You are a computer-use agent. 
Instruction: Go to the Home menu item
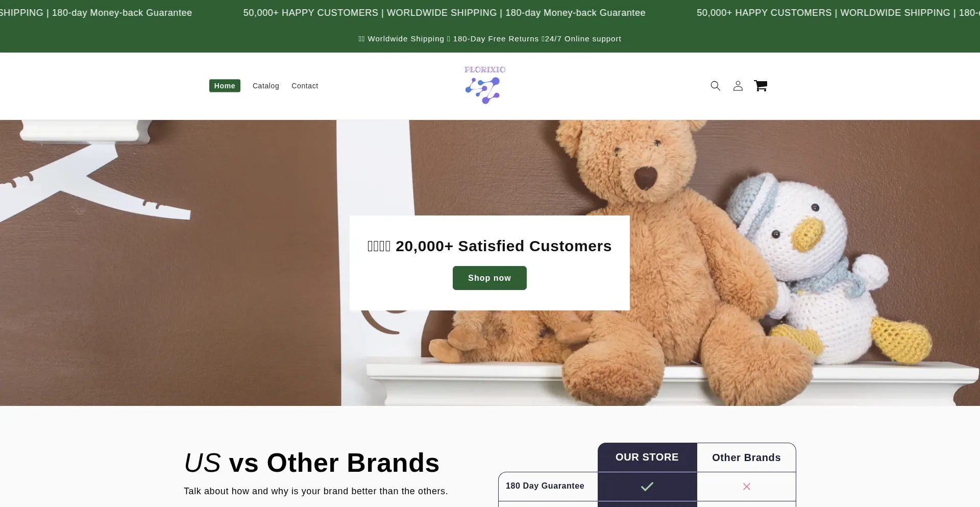pyautogui.click(x=225, y=86)
